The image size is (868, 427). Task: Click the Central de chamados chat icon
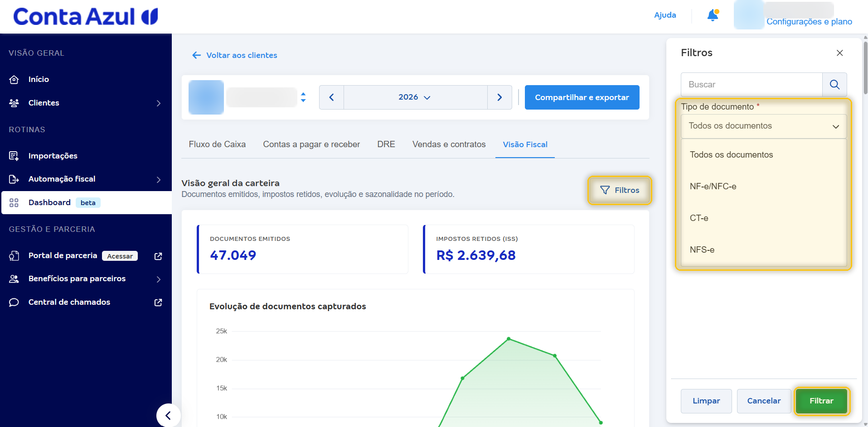click(x=14, y=302)
